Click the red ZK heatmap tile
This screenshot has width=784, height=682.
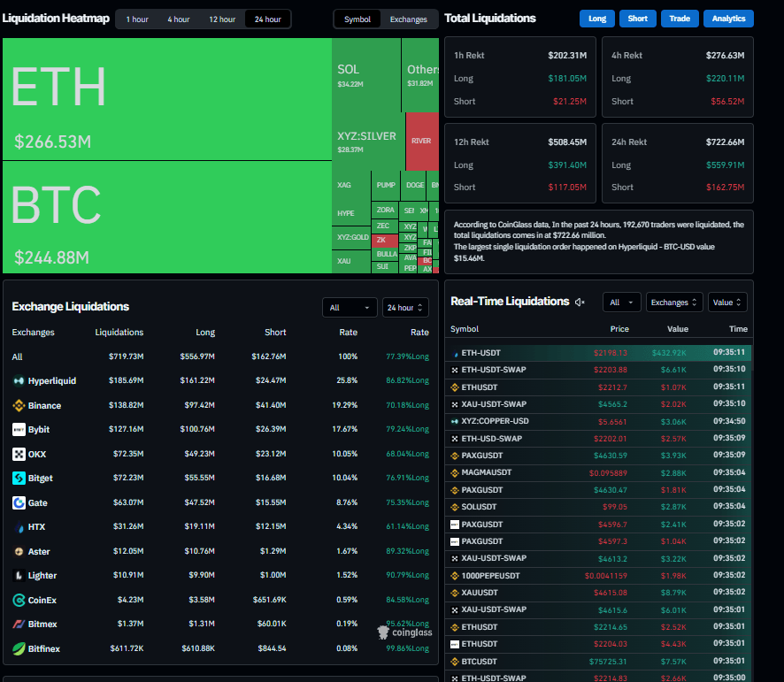coord(385,240)
